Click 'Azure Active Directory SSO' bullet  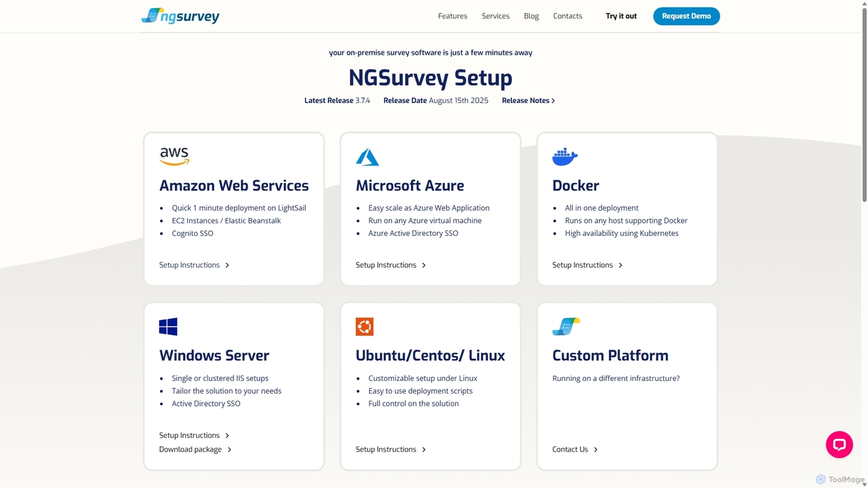pyautogui.click(x=414, y=233)
